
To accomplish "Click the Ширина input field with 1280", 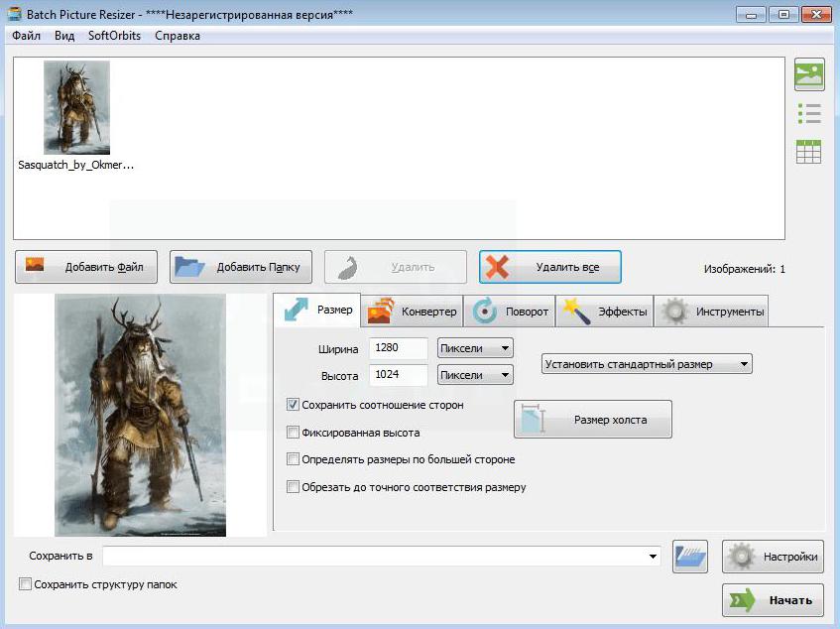I will 398,347.
